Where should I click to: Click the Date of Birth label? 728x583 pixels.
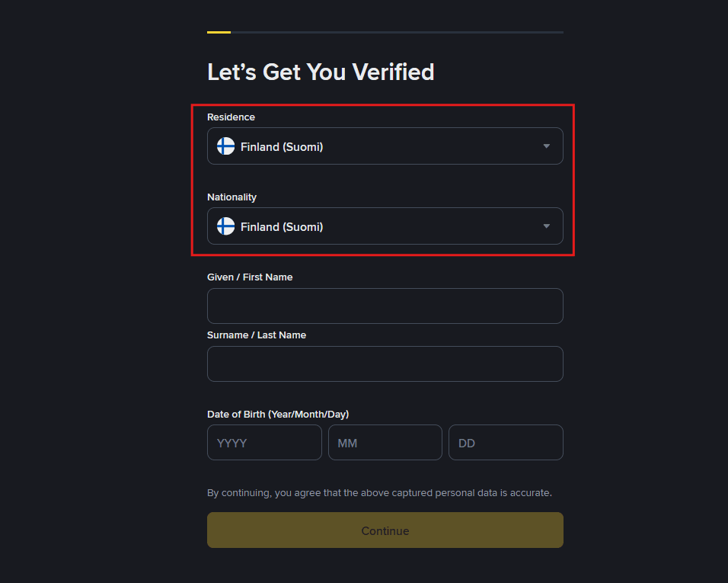pos(278,415)
